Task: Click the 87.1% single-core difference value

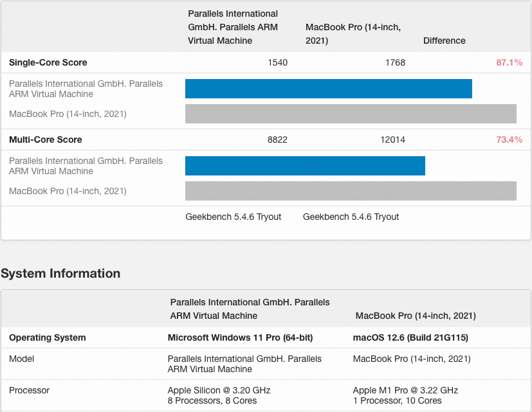Action: pyautogui.click(x=509, y=63)
